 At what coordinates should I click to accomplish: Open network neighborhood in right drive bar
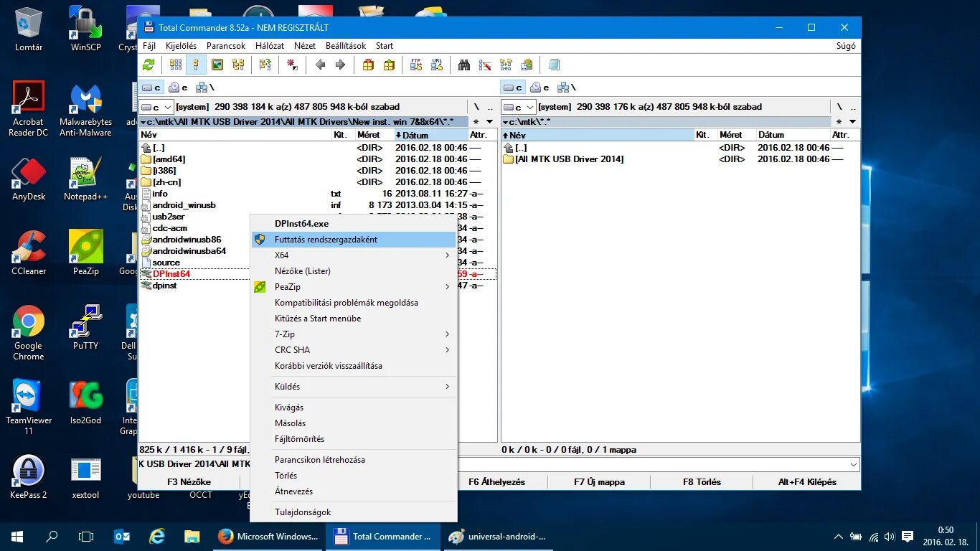pos(566,88)
